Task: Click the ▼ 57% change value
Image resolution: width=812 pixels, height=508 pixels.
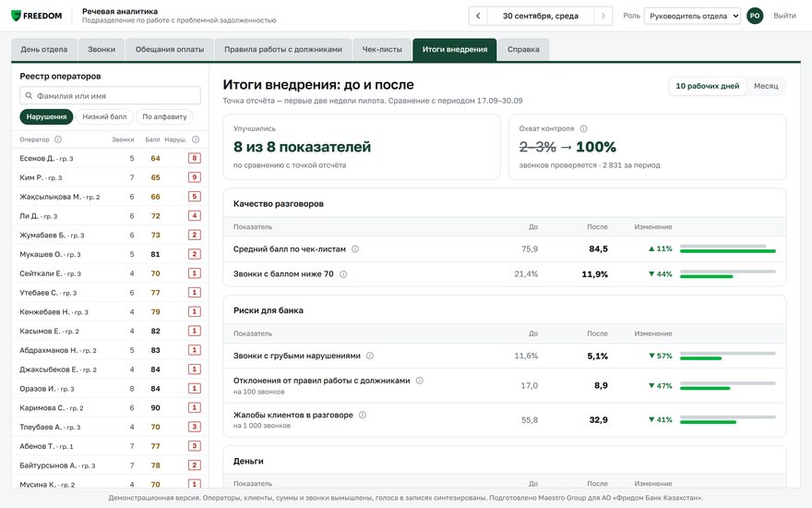Action: pos(661,356)
